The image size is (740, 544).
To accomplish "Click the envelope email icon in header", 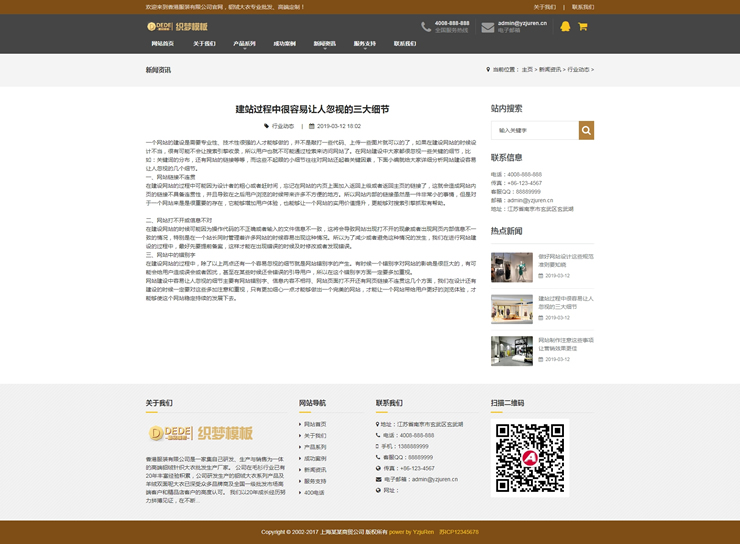I will click(487, 27).
